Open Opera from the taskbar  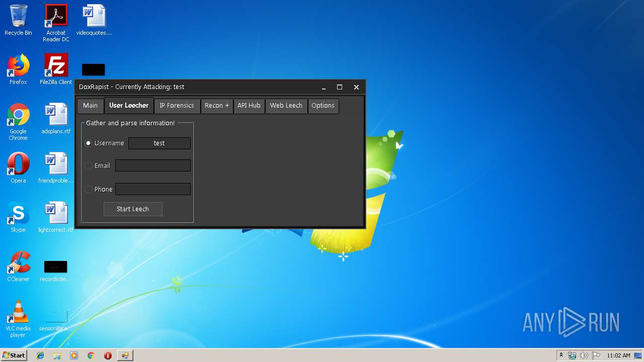pyautogui.click(x=108, y=355)
